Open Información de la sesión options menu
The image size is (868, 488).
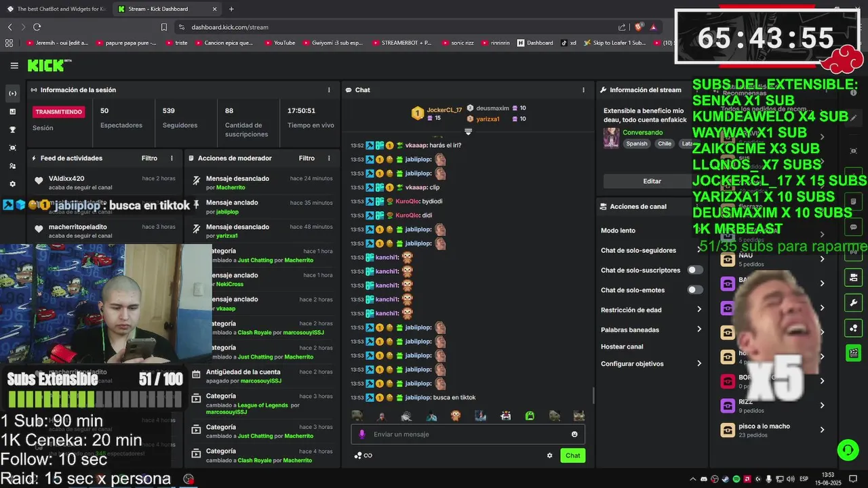329,89
